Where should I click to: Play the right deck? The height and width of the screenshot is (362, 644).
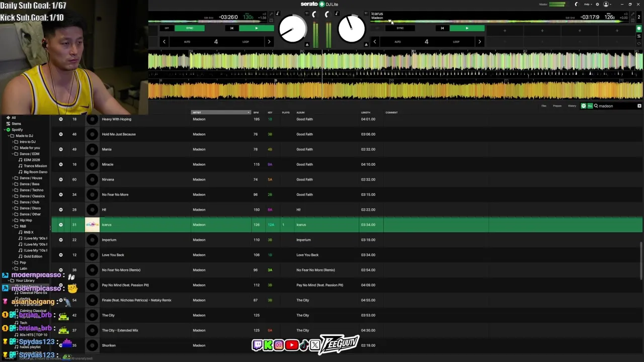coord(467,28)
